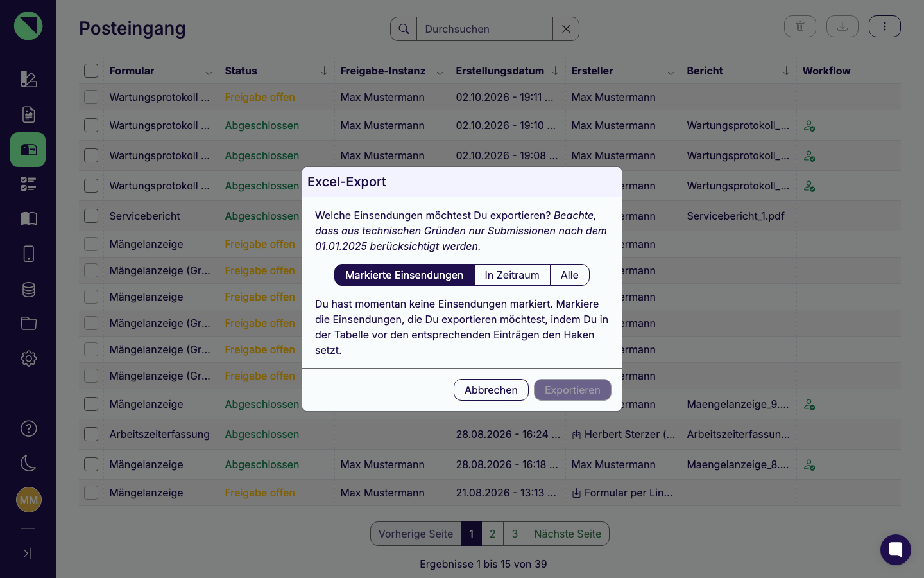Click the download toolbar button
Image resolution: width=924 pixels, height=578 pixels.
coord(843,26)
